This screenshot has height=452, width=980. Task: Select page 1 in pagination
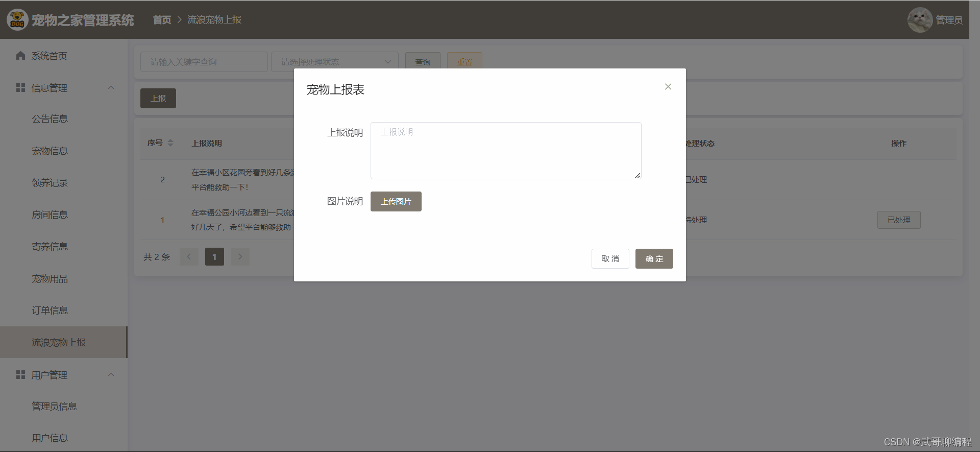click(214, 256)
